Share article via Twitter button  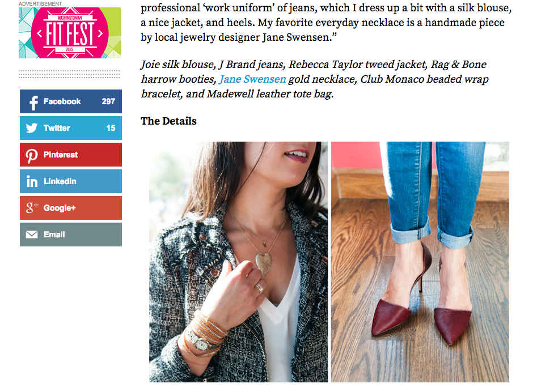[x=71, y=128]
